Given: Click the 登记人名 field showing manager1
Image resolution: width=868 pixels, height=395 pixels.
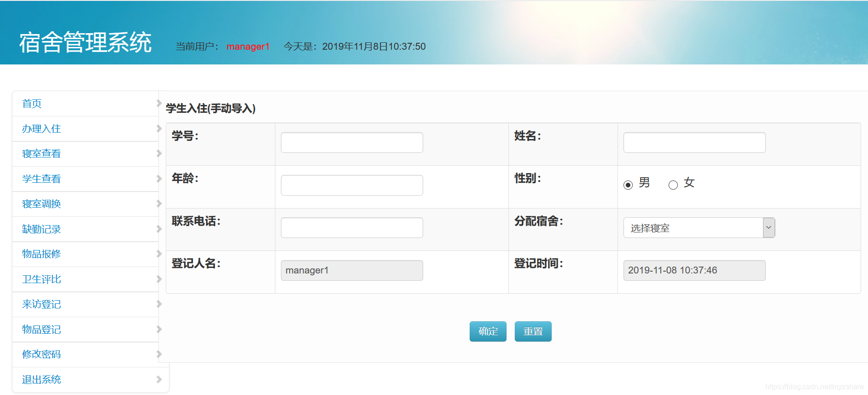Looking at the screenshot, I should pos(352,270).
